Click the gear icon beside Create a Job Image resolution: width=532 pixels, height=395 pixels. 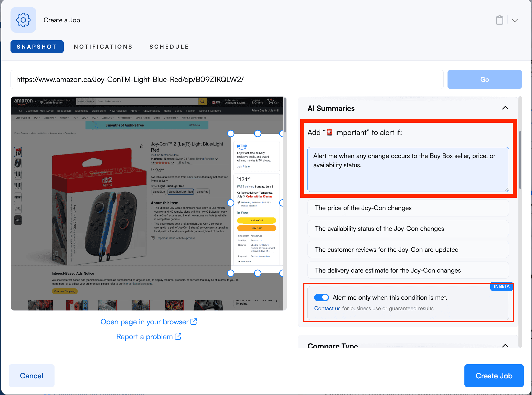pos(23,20)
